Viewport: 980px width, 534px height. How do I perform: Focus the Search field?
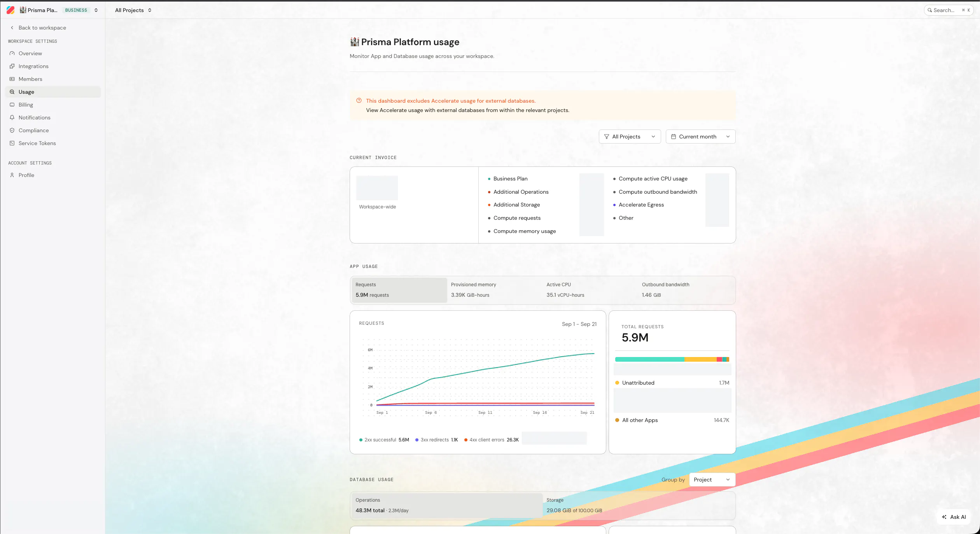click(948, 10)
